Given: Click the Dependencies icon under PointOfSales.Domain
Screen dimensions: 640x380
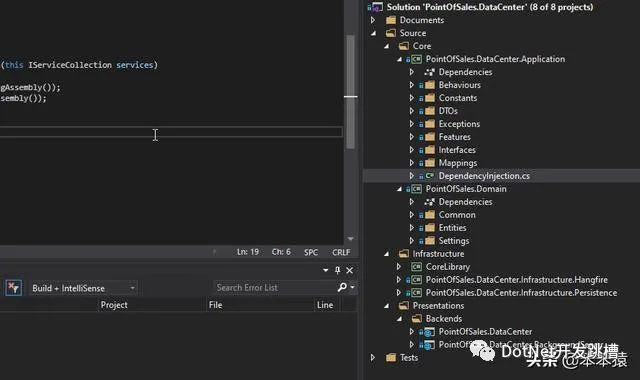Looking at the screenshot, I should [429, 202].
